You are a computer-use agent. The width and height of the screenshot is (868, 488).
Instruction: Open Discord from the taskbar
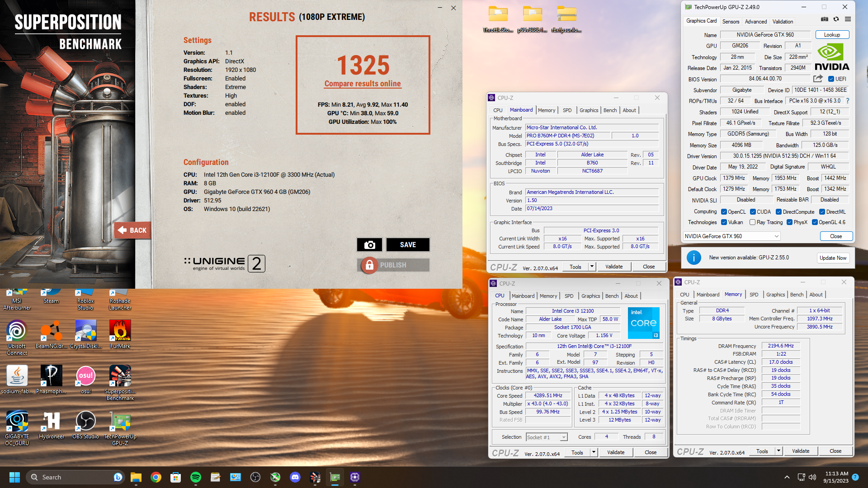295,477
